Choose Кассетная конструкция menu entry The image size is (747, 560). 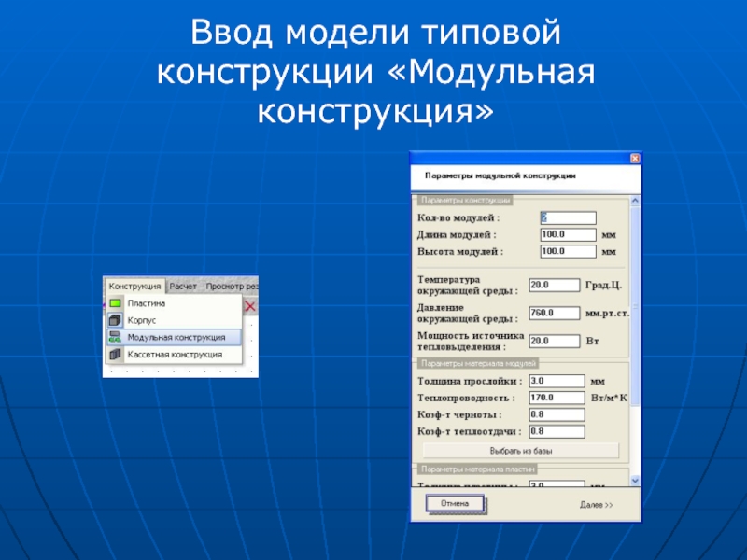(x=174, y=355)
